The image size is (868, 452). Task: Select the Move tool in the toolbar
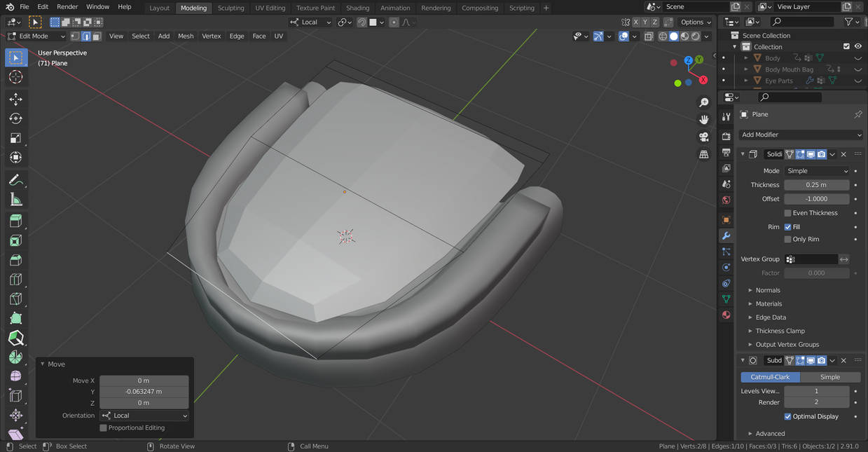pos(15,100)
